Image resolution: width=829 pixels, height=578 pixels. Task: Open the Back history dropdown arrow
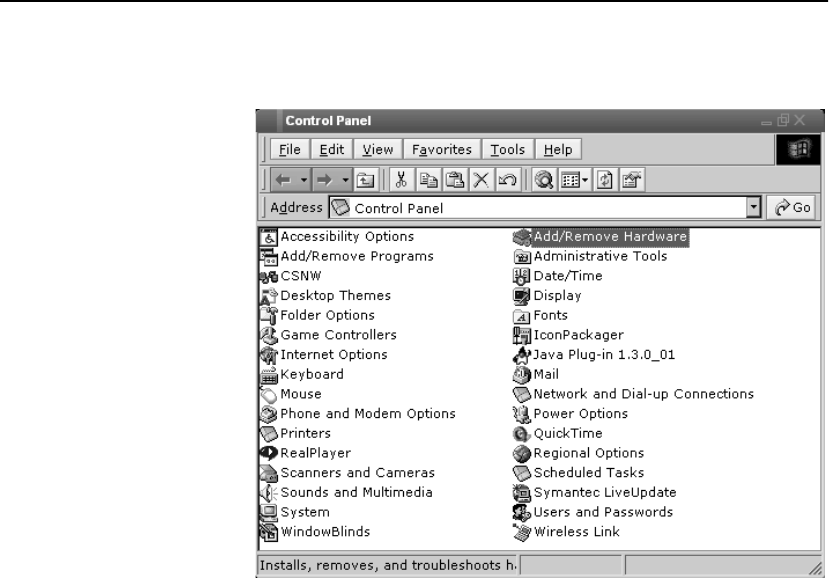click(303, 180)
